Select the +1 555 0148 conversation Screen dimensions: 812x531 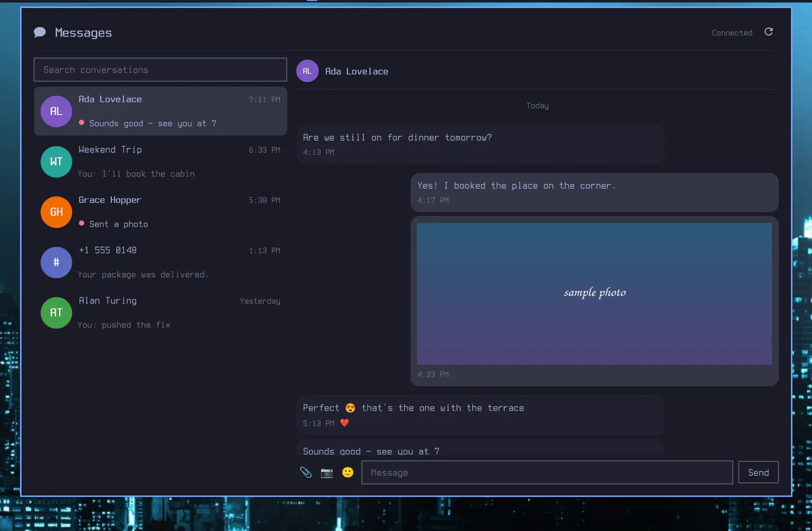(x=161, y=262)
